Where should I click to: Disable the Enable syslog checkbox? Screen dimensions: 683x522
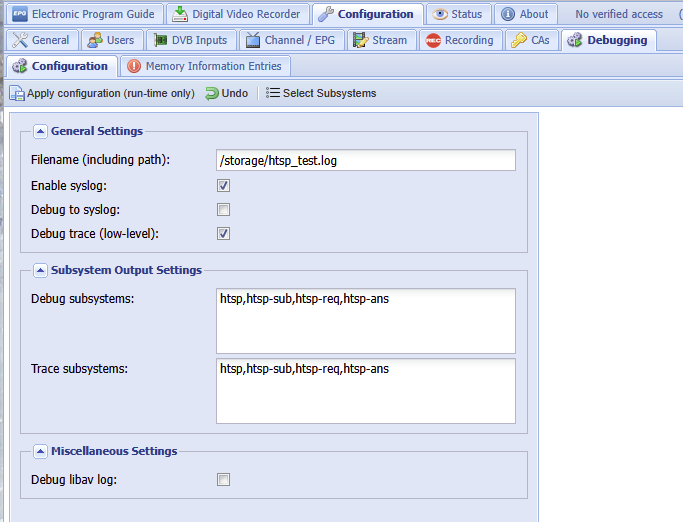224,185
